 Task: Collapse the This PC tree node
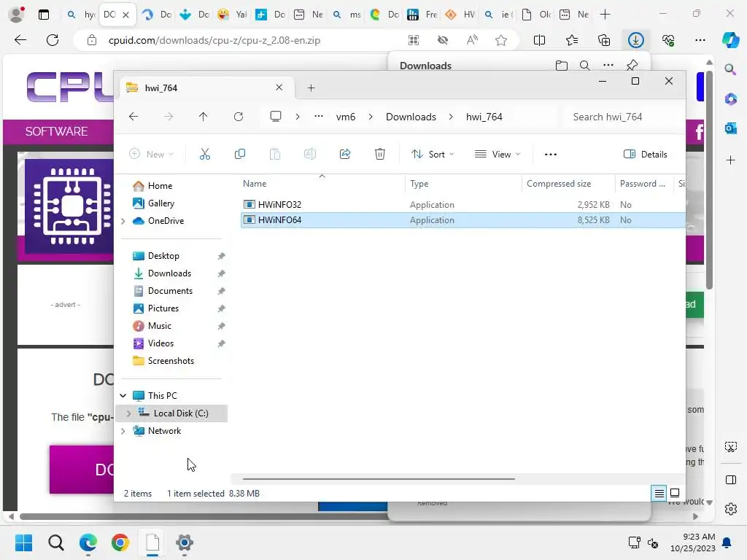(x=123, y=396)
